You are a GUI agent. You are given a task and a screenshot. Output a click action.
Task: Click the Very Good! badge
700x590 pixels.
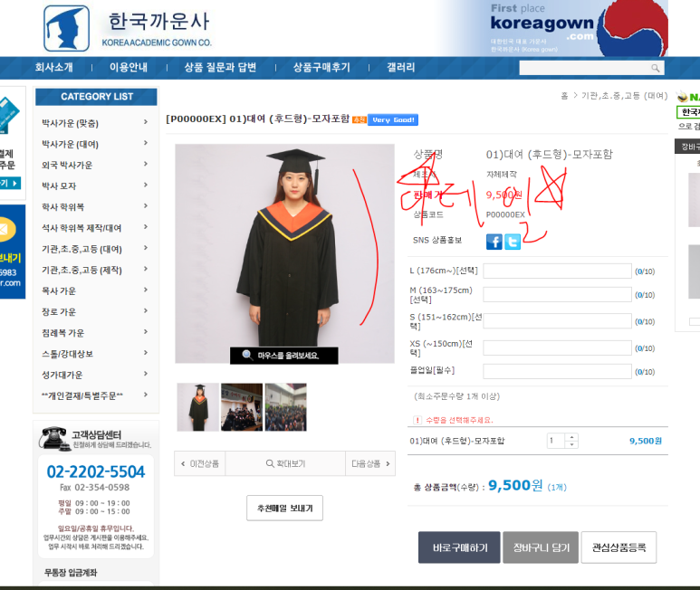[x=393, y=119]
